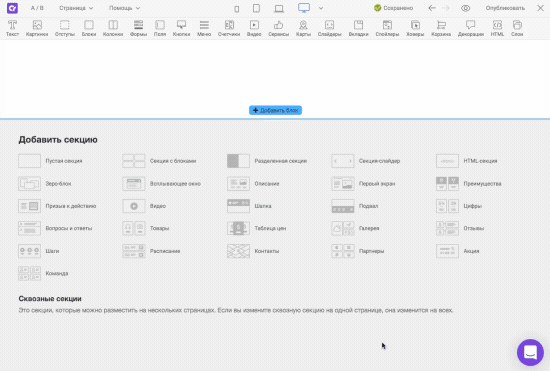Add the Призыв к действию section
Screen dimensions: 550x371
(x=57, y=206)
